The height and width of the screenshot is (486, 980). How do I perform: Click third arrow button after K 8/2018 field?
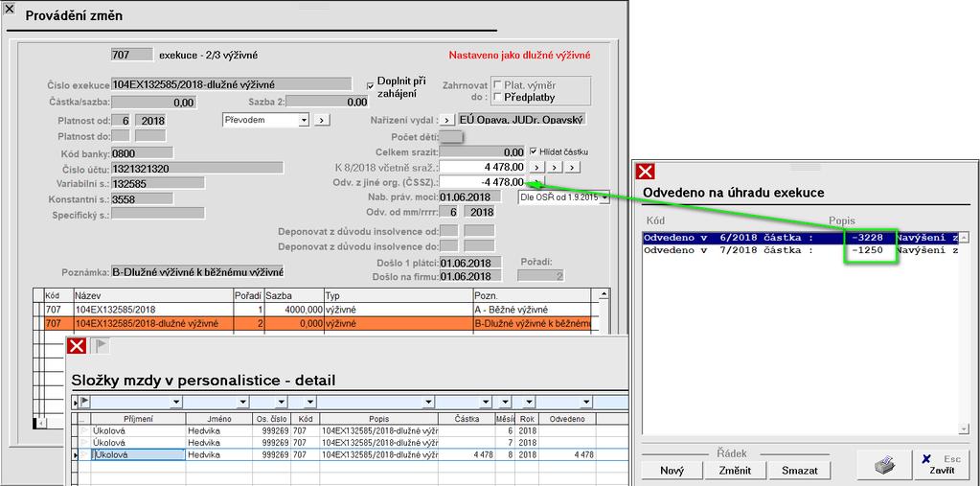pyautogui.click(x=573, y=167)
